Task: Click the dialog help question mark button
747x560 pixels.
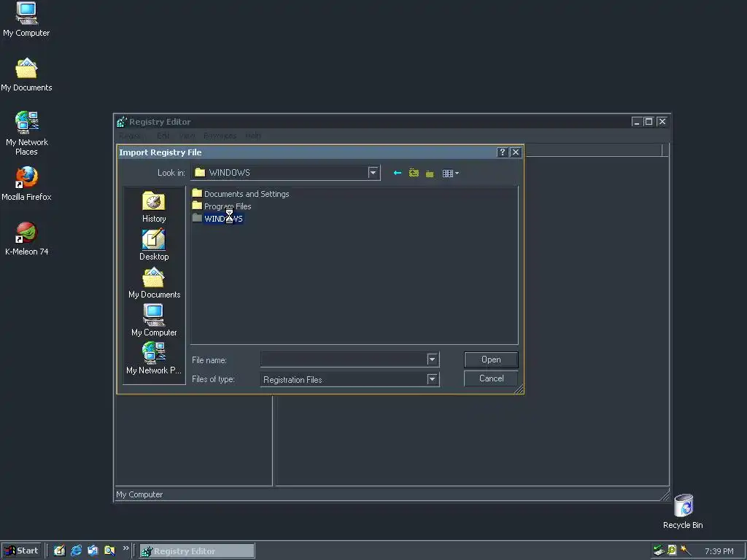Action: (502, 152)
